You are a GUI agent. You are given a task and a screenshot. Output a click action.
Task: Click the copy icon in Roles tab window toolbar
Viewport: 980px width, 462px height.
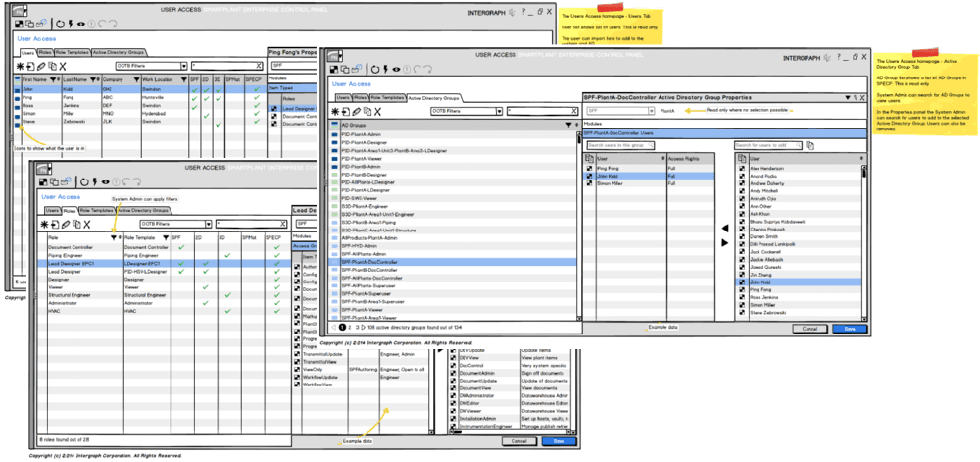(x=76, y=224)
